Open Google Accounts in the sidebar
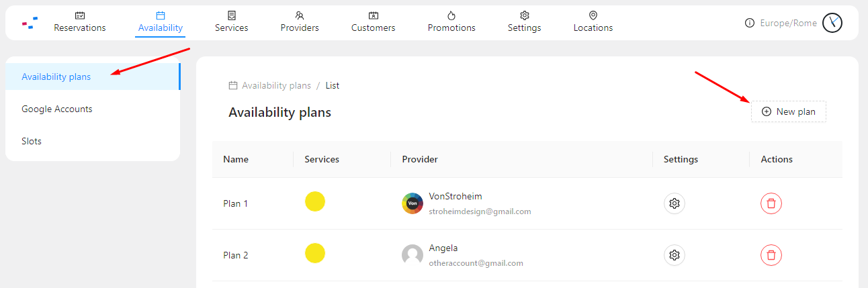This screenshot has width=868, height=288. [x=93, y=109]
